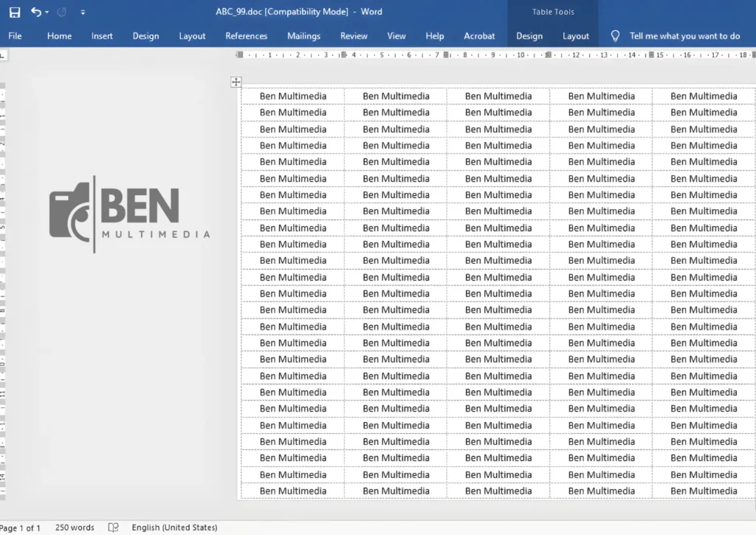Click the Tell me lightbulb icon
This screenshot has width=756, height=535.
(x=615, y=35)
